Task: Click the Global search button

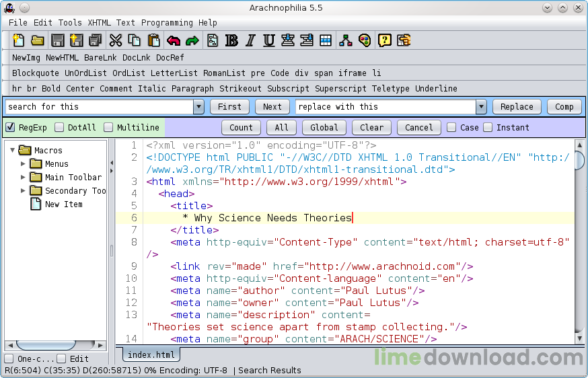Action: coord(324,127)
